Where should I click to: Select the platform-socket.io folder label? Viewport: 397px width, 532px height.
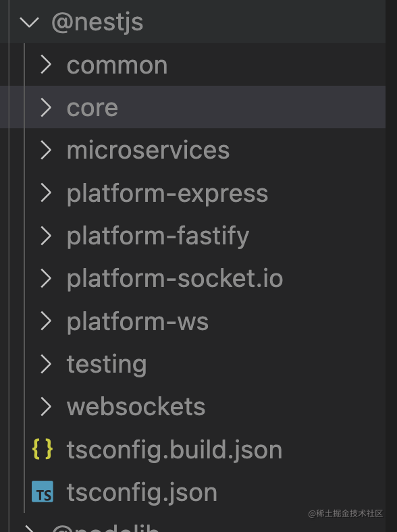click(175, 280)
